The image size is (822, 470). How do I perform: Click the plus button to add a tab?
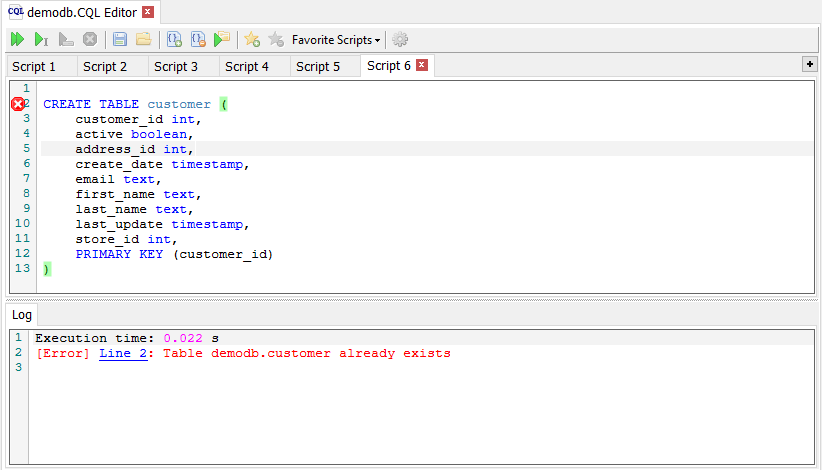pos(810,64)
